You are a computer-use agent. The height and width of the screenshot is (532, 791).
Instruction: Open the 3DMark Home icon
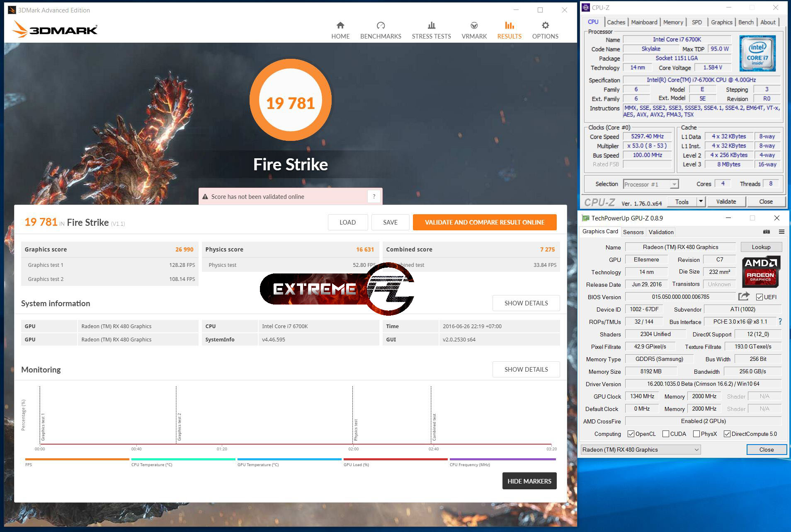[x=340, y=26]
